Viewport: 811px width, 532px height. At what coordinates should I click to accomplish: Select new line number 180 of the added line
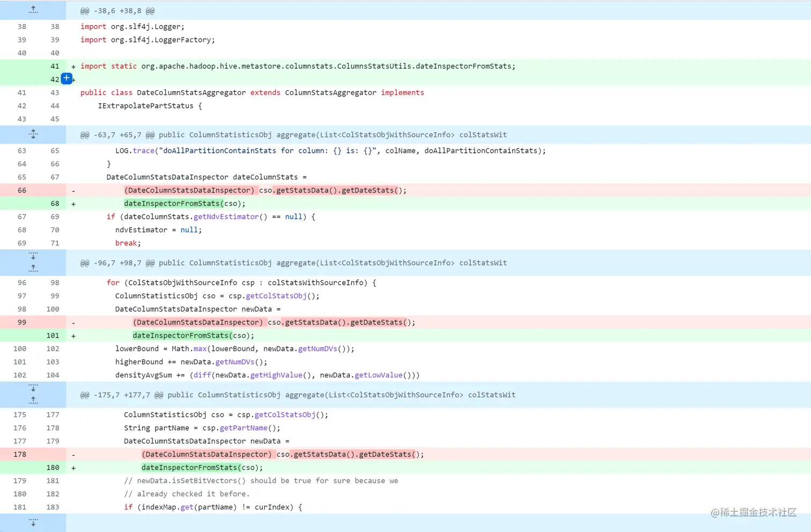point(53,467)
